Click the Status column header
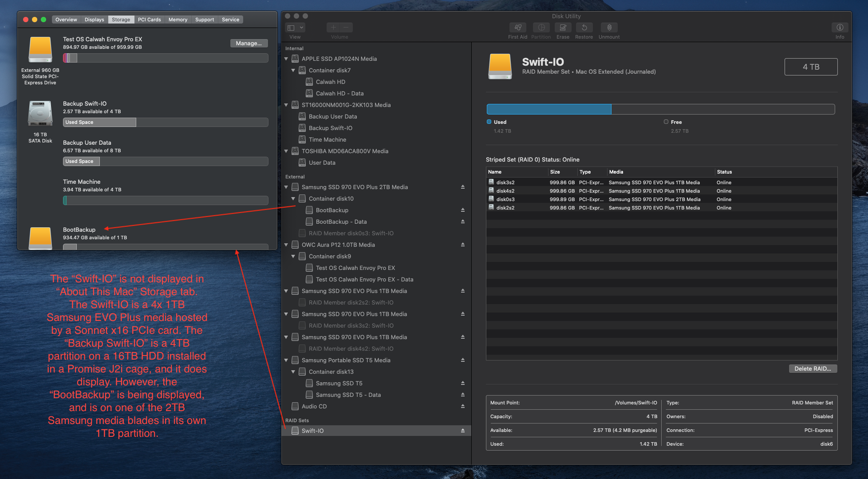Screen dimensions: 868x479 click(775, 172)
